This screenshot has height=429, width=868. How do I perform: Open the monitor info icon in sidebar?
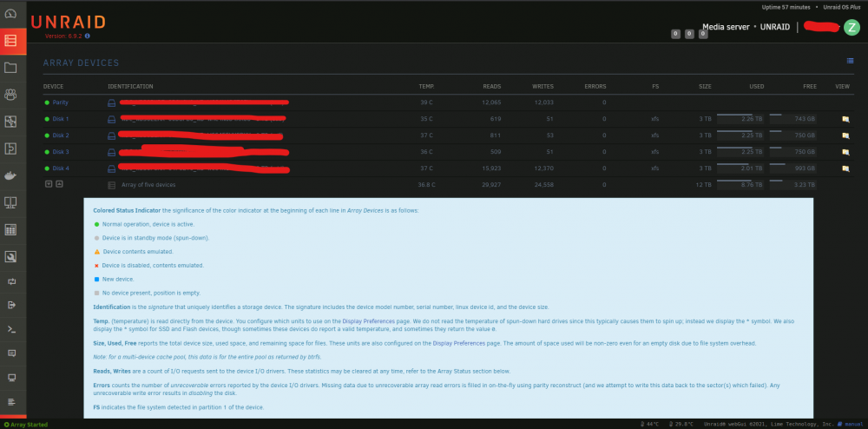click(11, 378)
